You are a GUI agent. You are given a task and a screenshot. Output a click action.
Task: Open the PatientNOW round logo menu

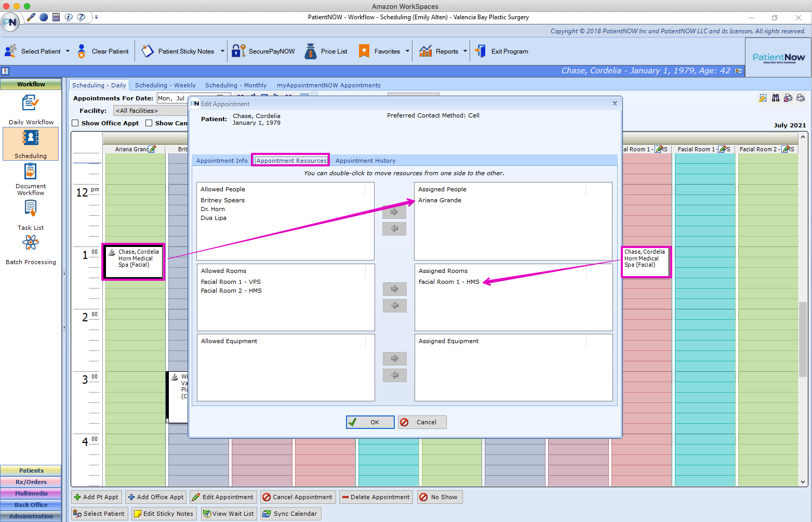(10, 22)
